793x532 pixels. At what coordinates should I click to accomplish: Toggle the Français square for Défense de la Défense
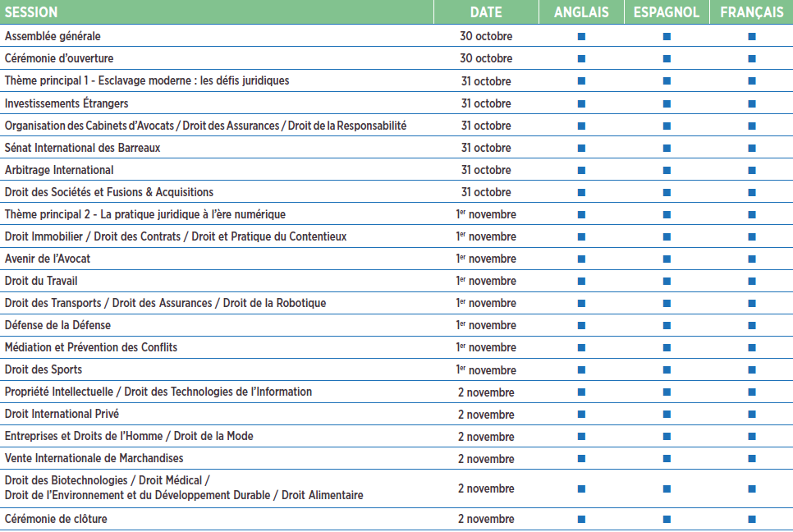(751, 325)
